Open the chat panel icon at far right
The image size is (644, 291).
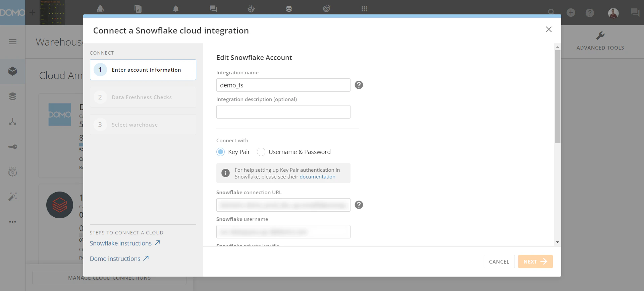pyautogui.click(x=635, y=13)
